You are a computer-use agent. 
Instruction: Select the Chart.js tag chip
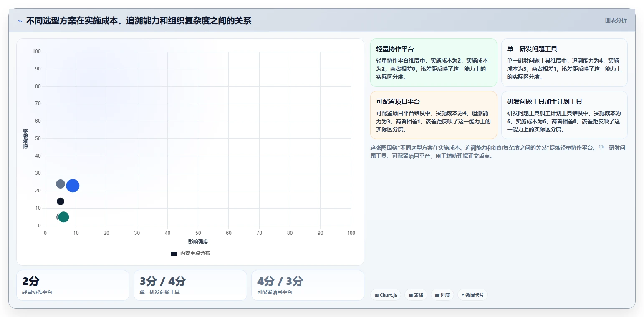[x=386, y=295]
